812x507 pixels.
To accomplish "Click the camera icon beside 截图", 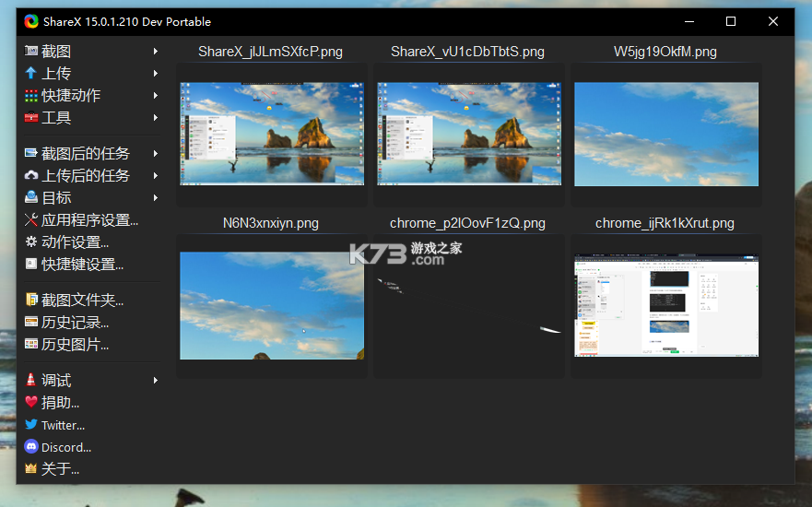I will 31,51.
